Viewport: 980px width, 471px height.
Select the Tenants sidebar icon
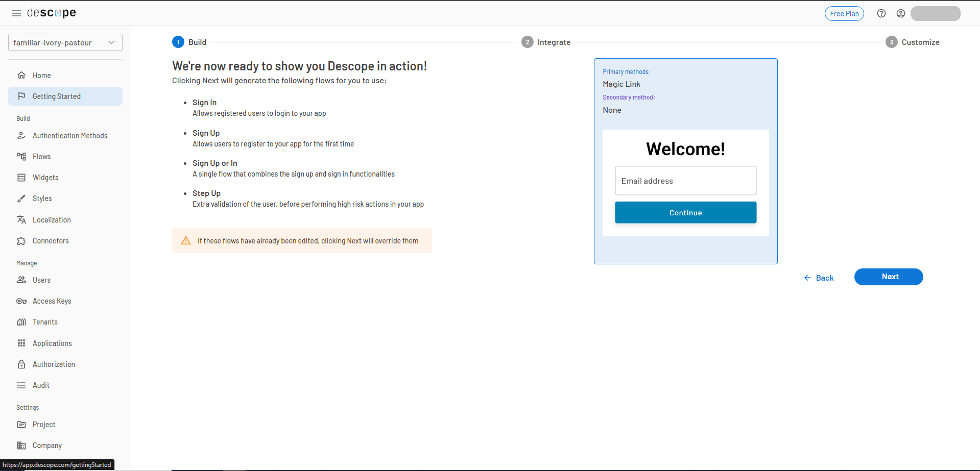[x=21, y=321]
